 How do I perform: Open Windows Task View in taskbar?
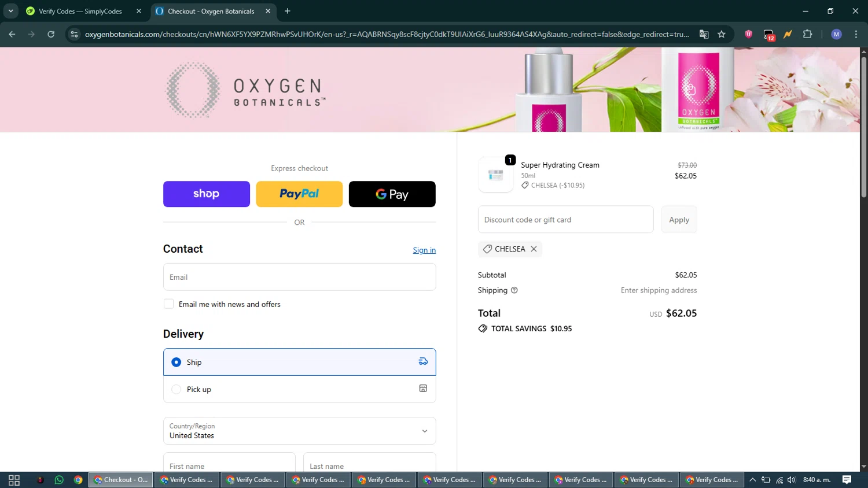pyautogui.click(x=14, y=480)
